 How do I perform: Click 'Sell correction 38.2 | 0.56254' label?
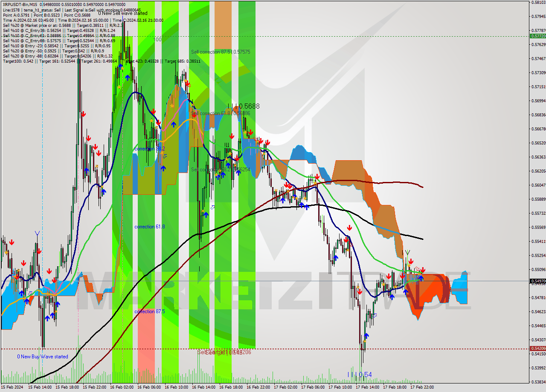coord(221,170)
